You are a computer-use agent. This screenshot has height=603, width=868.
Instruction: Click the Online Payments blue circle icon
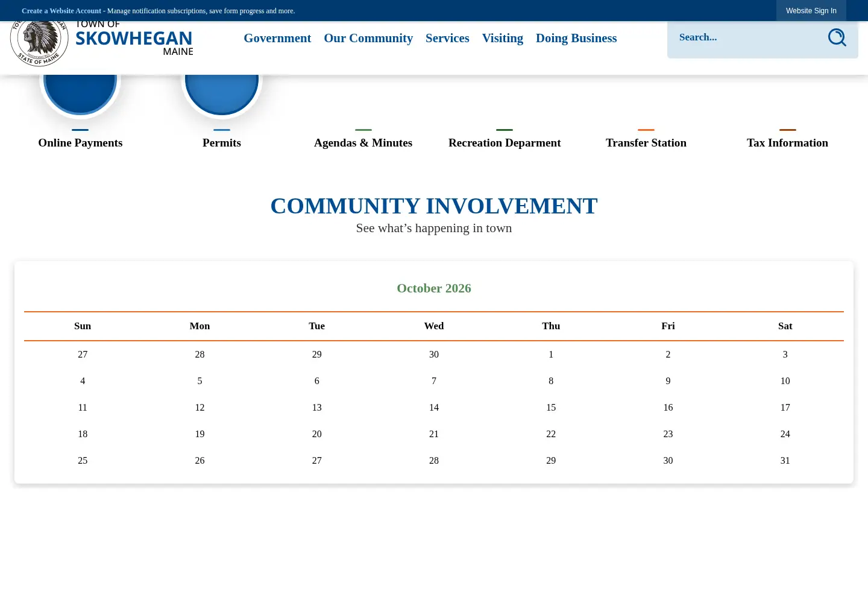click(x=80, y=93)
